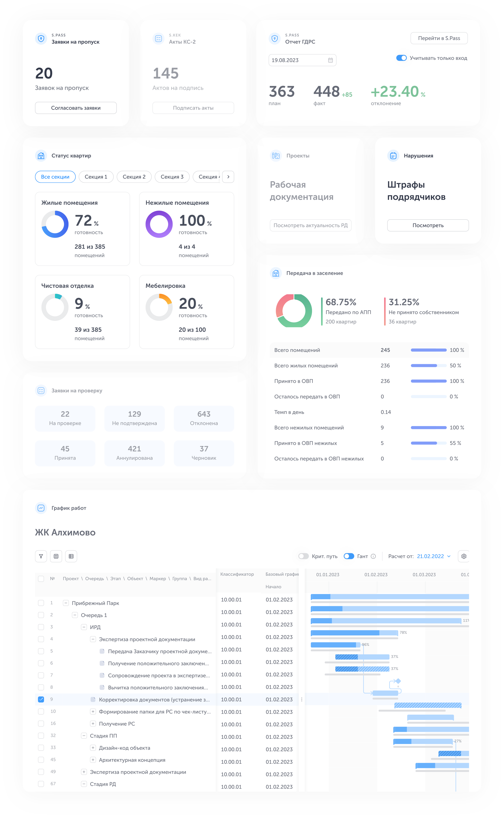Click the Передача в заселение donut chart
The width and height of the screenshot is (504, 818).
pyautogui.click(x=294, y=311)
